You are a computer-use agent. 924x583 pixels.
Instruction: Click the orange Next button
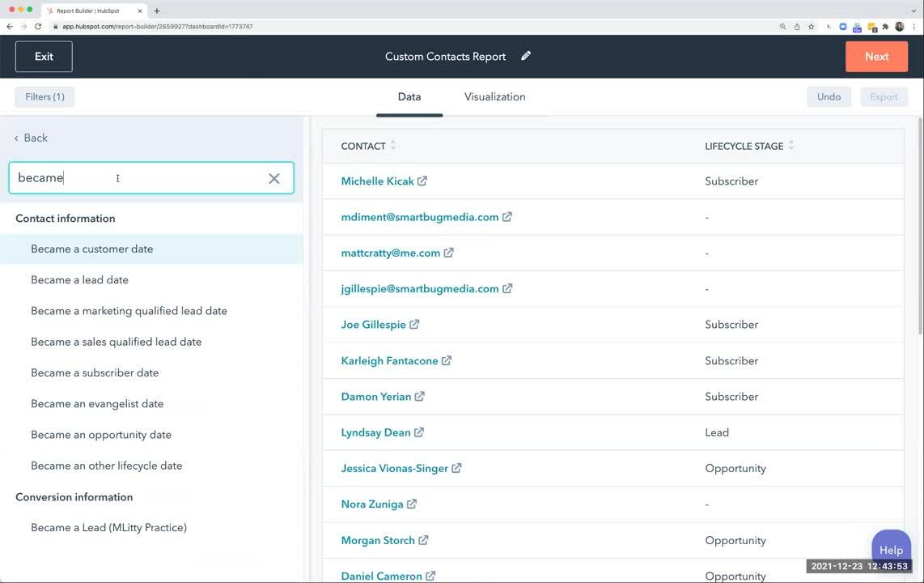tap(876, 57)
